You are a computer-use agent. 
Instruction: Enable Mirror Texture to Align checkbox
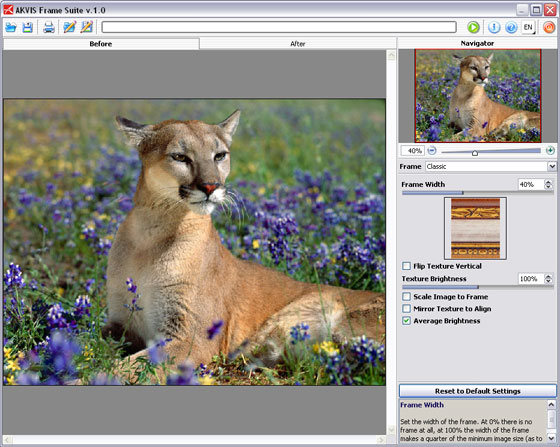pyautogui.click(x=406, y=309)
